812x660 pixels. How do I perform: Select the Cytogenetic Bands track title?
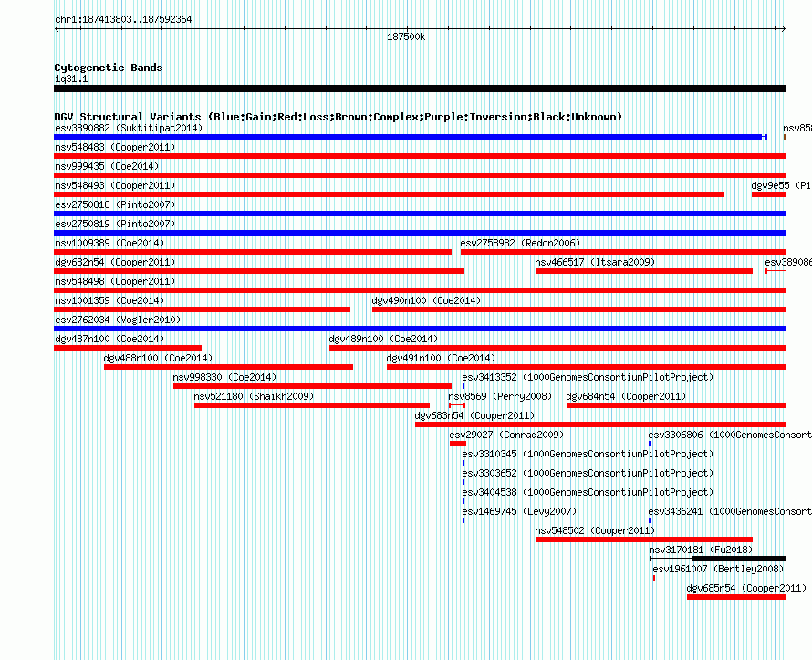pyautogui.click(x=109, y=68)
